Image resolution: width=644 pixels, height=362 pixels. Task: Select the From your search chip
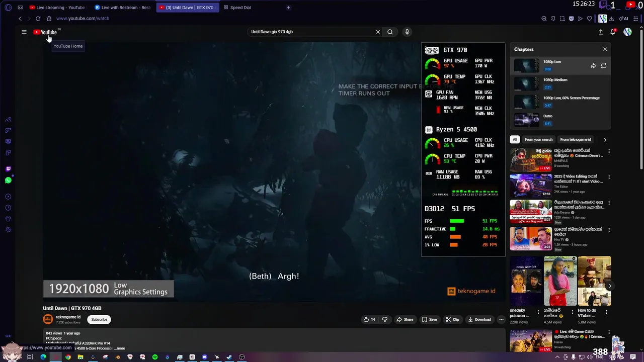coord(538,139)
